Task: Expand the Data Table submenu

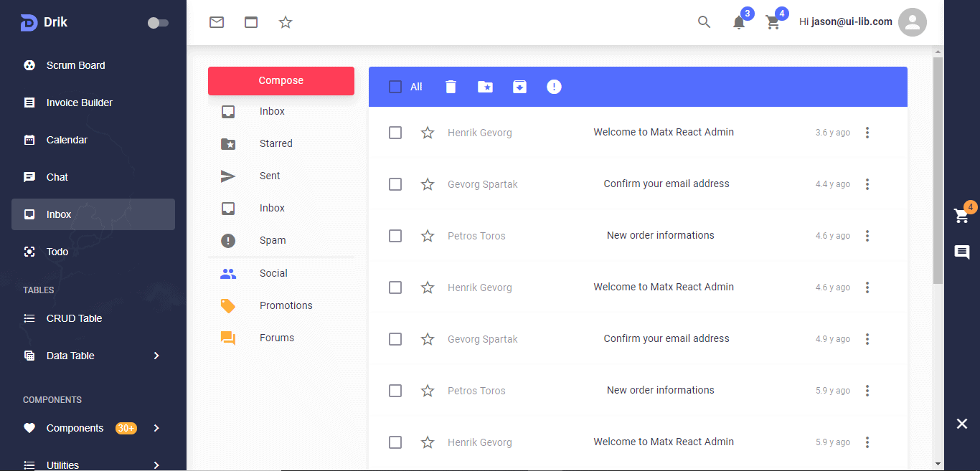Action: 156,356
